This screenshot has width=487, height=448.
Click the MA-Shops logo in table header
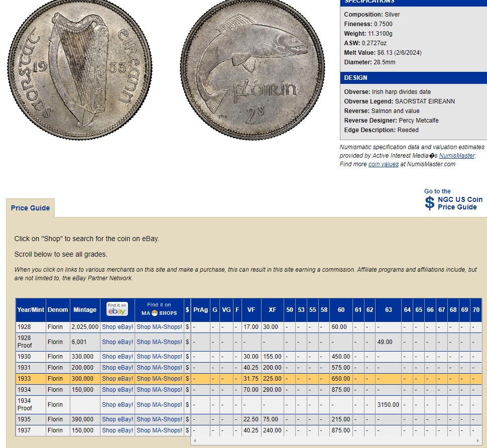coord(159,309)
